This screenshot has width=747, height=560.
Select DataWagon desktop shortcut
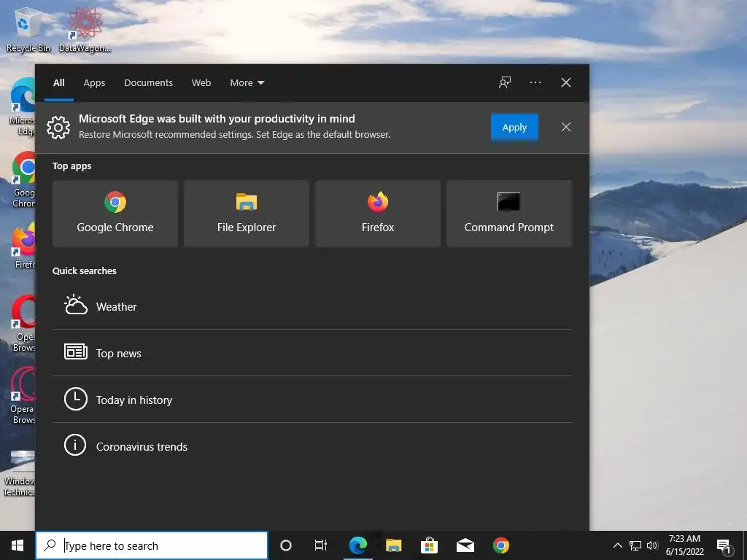pyautogui.click(x=85, y=30)
